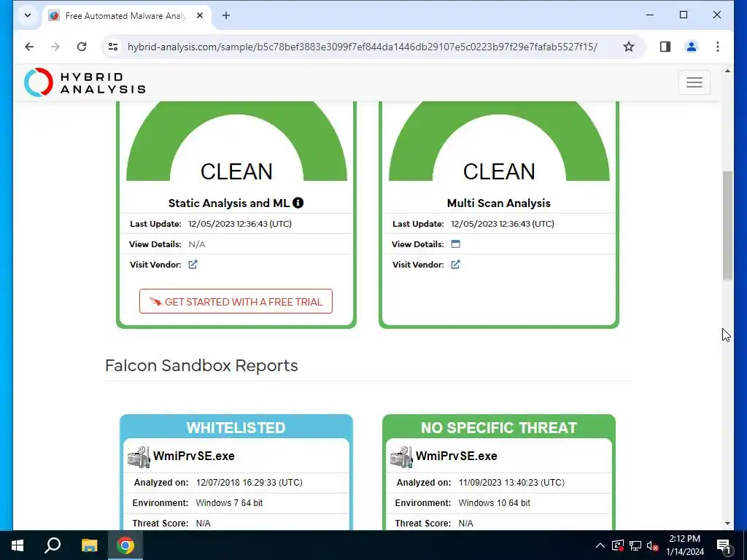Open View Details window icon for Multi Scan Analysis
Viewport: 747px width, 560px height.
tap(455, 244)
